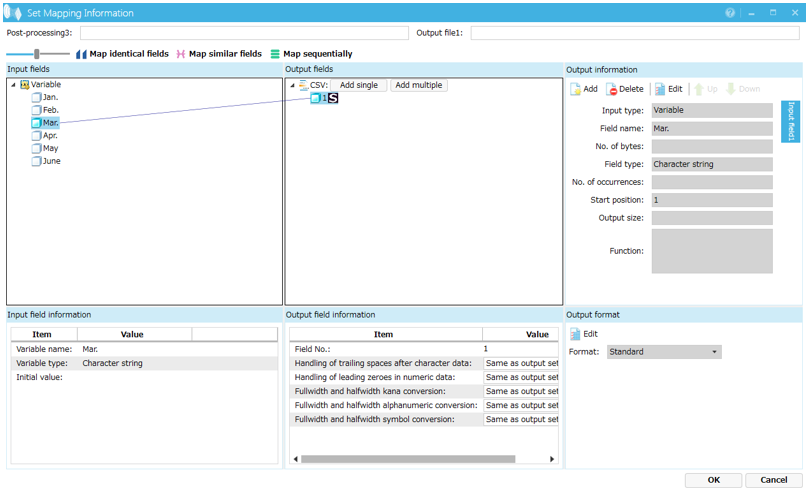The height and width of the screenshot is (495, 808).
Task: Select the Jan. input field
Action: tap(50, 98)
